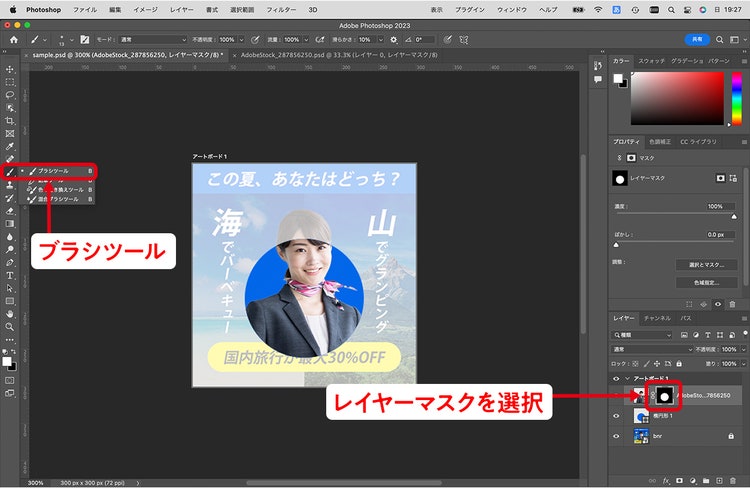Image resolution: width=750 pixels, height=488 pixels.
Task: Select the Horizontal Type tool
Action: 10,276
